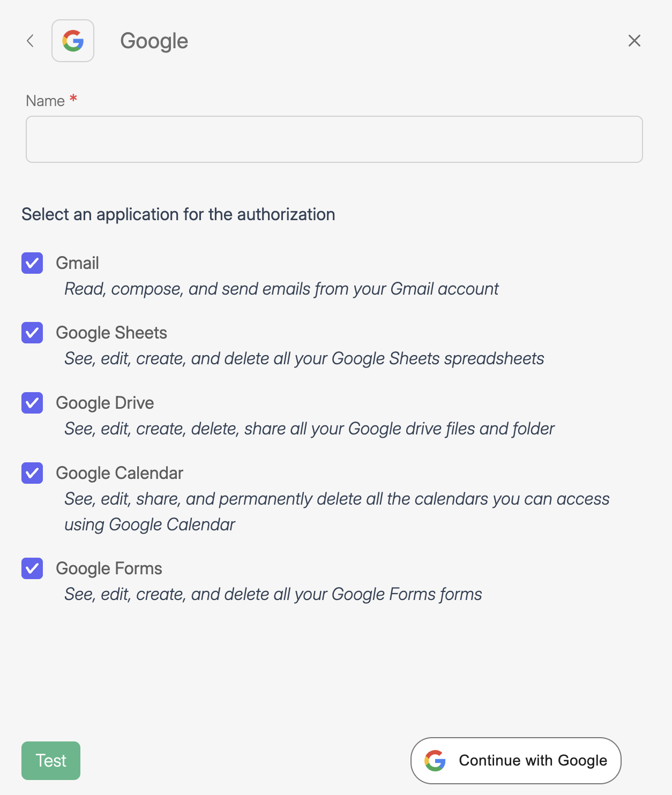Viewport: 672px width, 795px height.
Task: Click the Google heading title text
Action: tap(154, 41)
